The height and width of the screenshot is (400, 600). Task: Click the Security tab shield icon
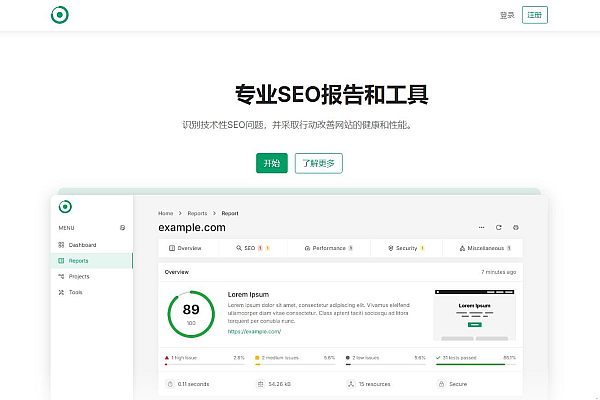(390, 248)
